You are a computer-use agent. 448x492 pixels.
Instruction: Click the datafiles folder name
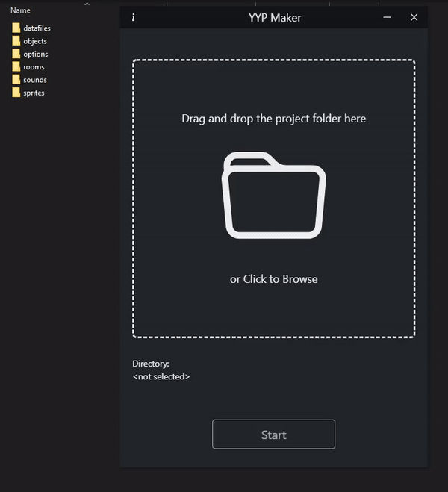click(37, 28)
